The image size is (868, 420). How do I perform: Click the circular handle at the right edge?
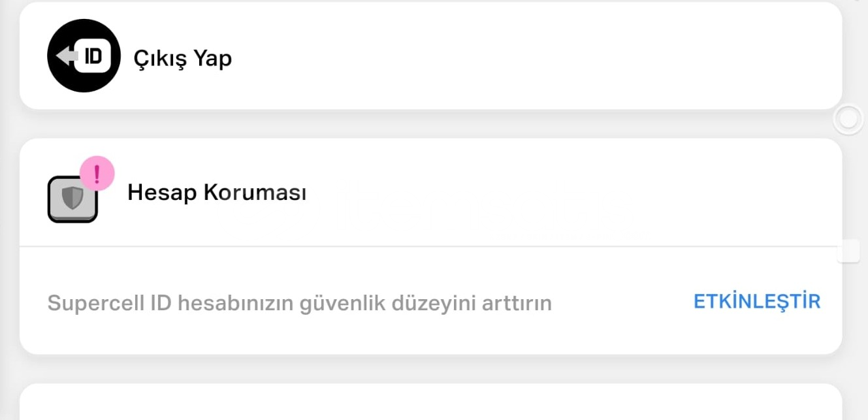(848, 120)
